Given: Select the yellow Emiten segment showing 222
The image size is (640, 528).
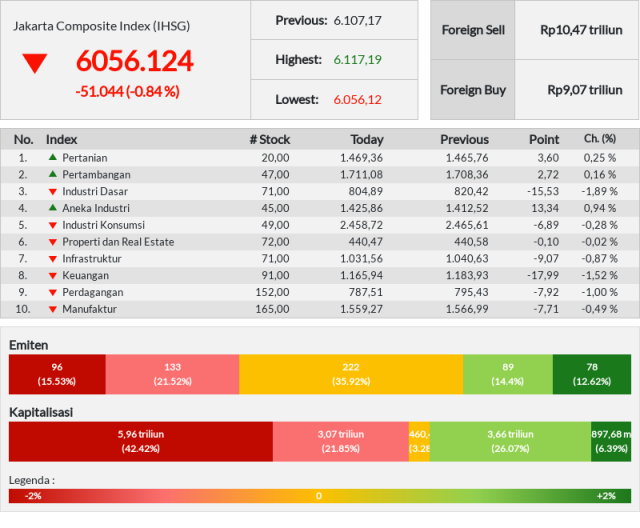Looking at the screenshot, I should pyautogui.click(x=351, y=374).
